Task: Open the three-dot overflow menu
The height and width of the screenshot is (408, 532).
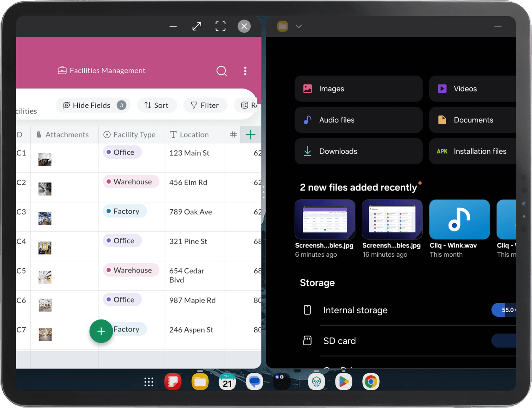Action: pos(245,71)
